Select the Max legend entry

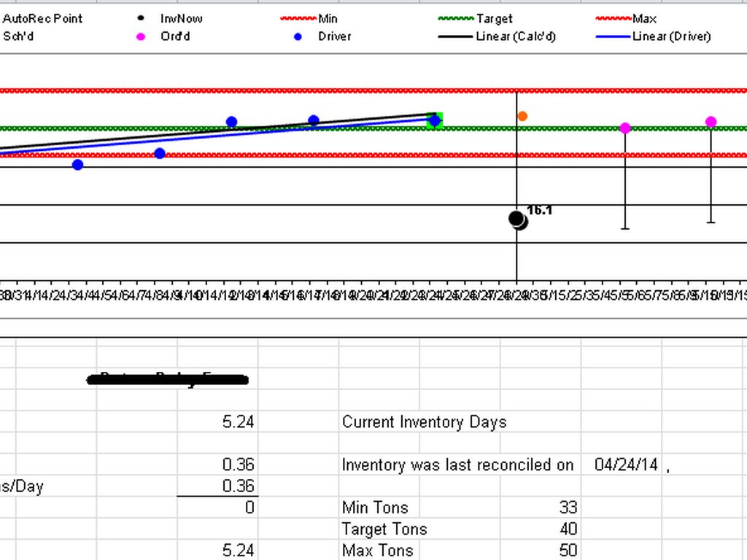[x=644, y=18]
